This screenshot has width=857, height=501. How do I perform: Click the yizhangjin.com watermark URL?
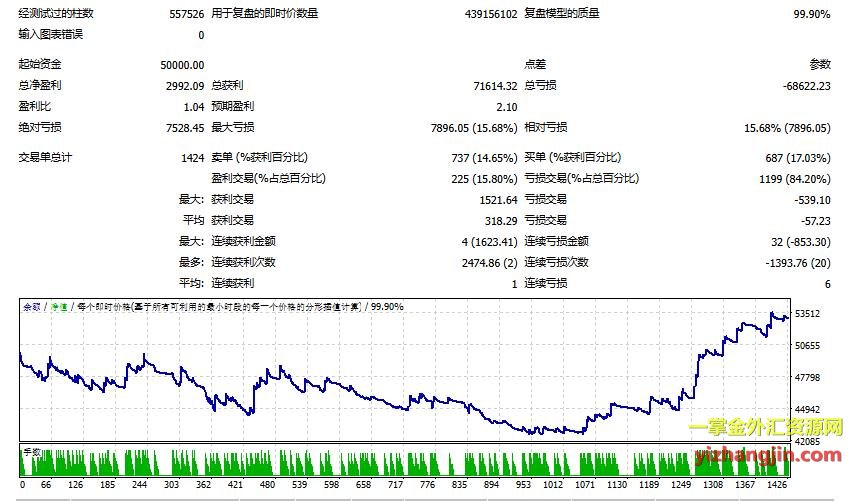click(x=766, y=454)
